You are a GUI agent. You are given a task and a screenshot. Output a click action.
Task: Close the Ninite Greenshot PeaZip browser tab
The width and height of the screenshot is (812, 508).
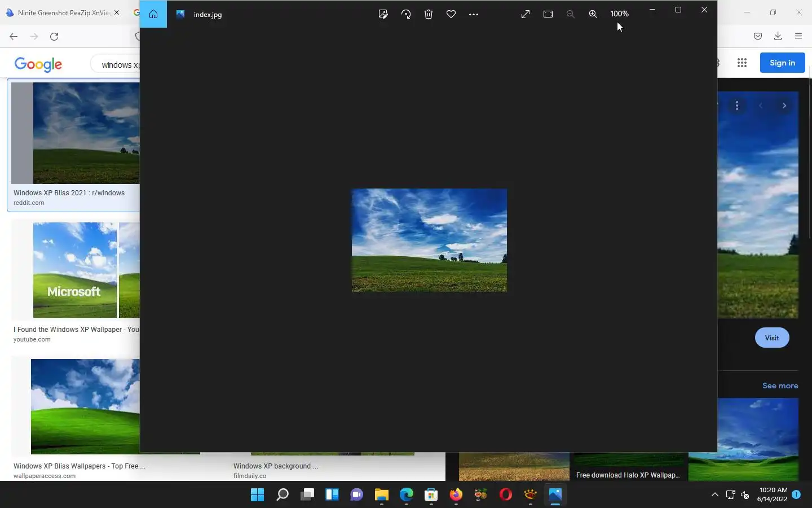(x=117, y=12)
